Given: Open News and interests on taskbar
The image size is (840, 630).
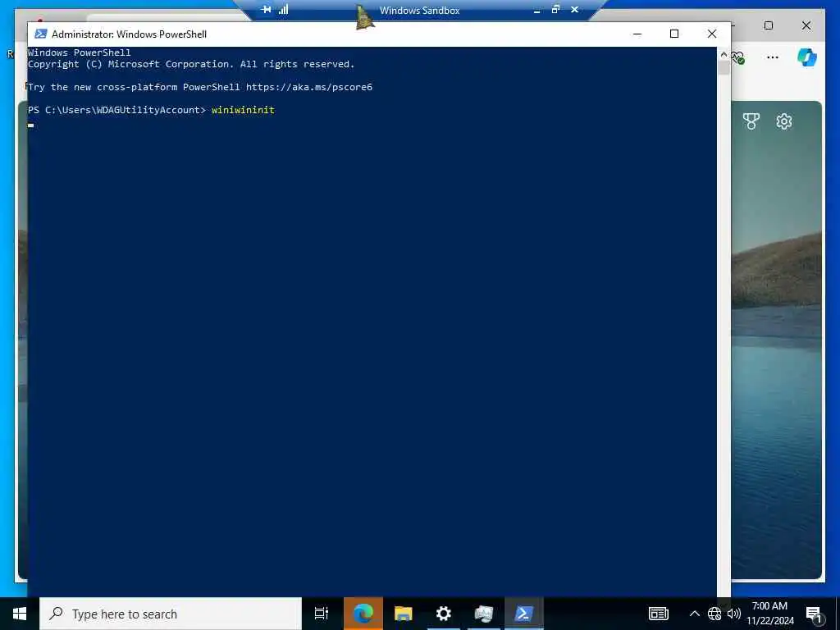Looking at the screenshot, I should [659, 614].
